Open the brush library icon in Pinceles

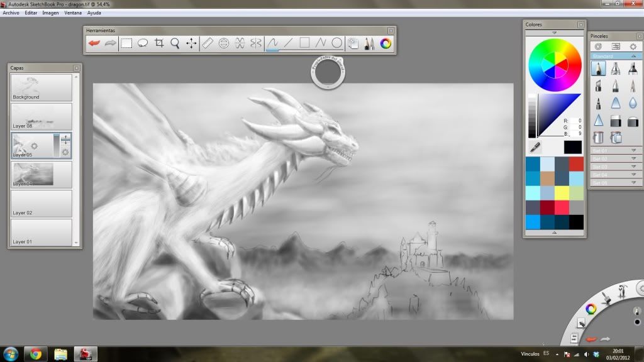coord(599,47)
